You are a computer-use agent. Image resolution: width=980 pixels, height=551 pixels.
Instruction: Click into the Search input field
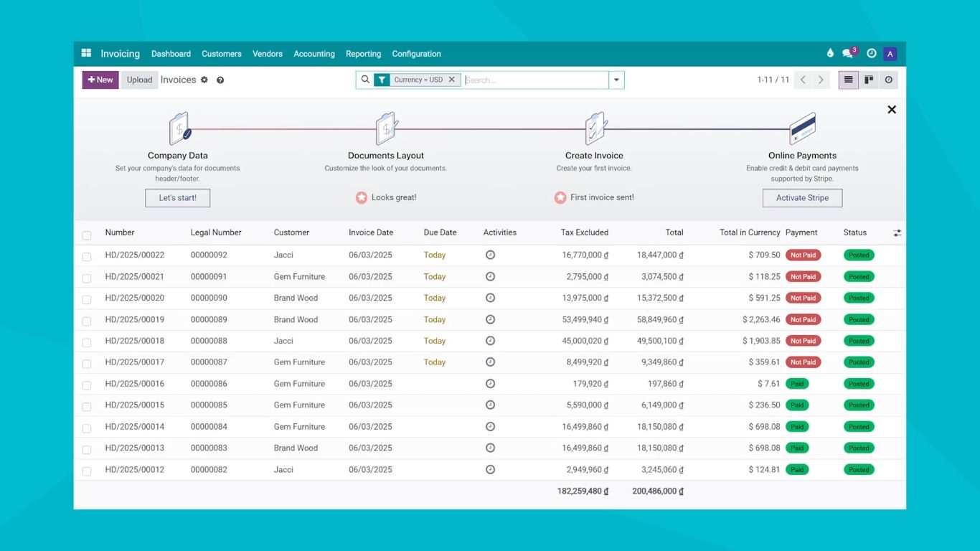(534, 80)
